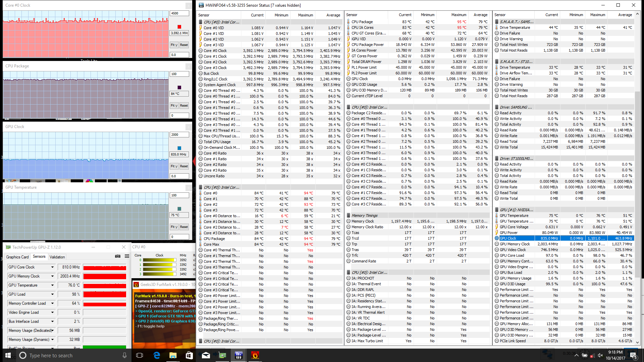Open File Explorer from the taskbar

pyautogui.click(x=173, y=355)
